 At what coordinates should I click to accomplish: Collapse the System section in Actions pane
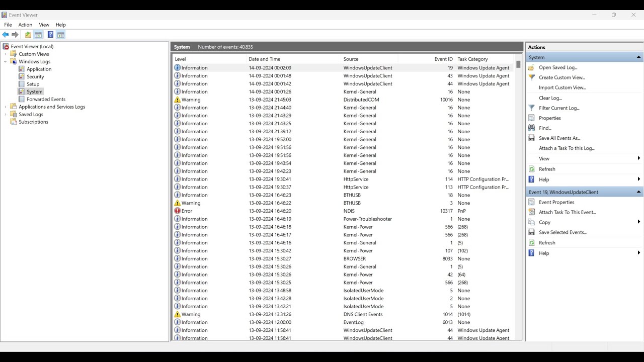638,57
